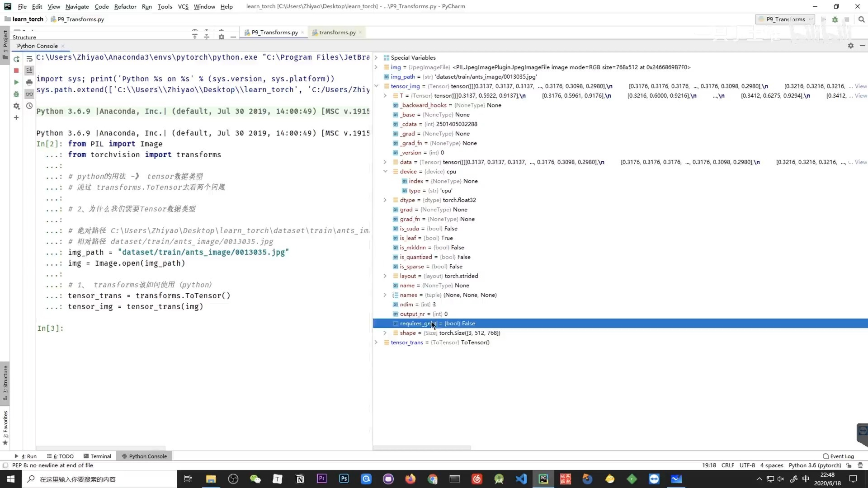The height and width of the screenshot is (488, 868).
Task: Toggle Scroll to End button
Action: 29,70
